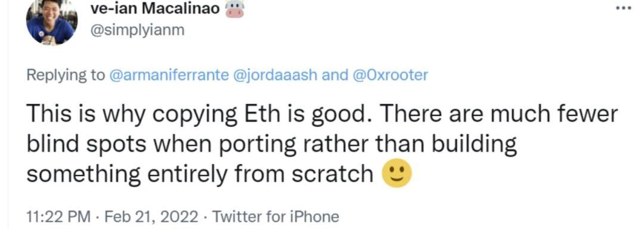Click the 'Replying to' label

[66, 75]
